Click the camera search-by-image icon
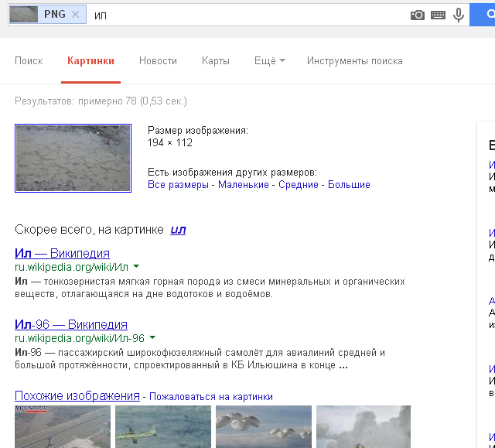Screen dimensions: 495x448 pyautogui.click(x=418, y=15)
